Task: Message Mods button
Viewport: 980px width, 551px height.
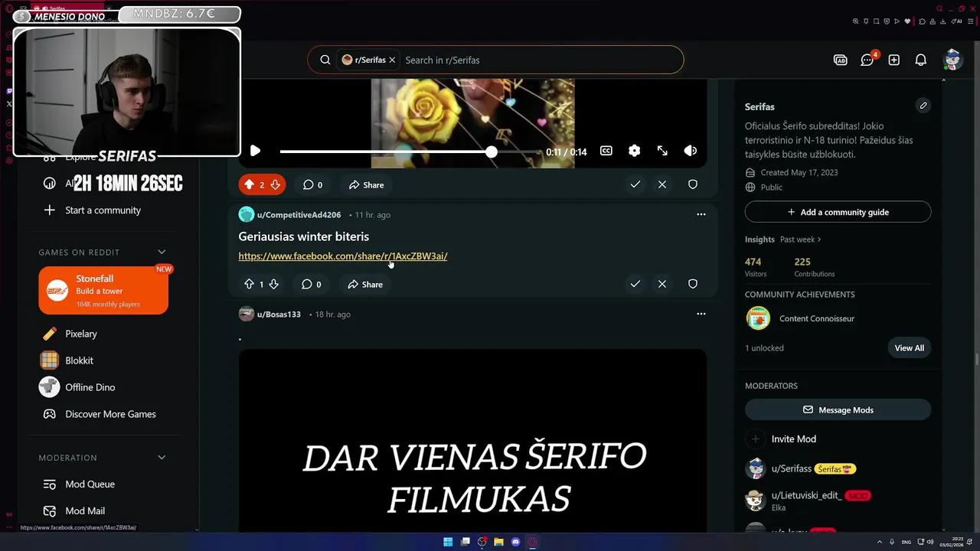Action: click(x=838, y=410)
